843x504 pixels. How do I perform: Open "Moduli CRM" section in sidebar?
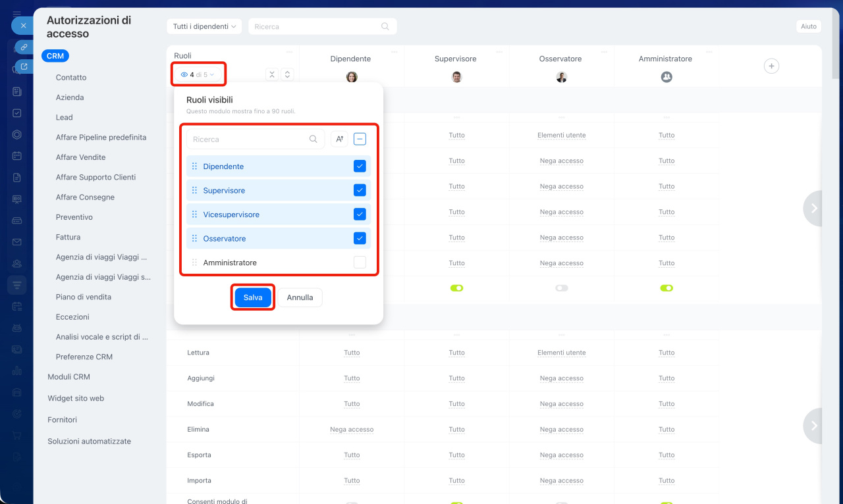(x=68, y=377)
